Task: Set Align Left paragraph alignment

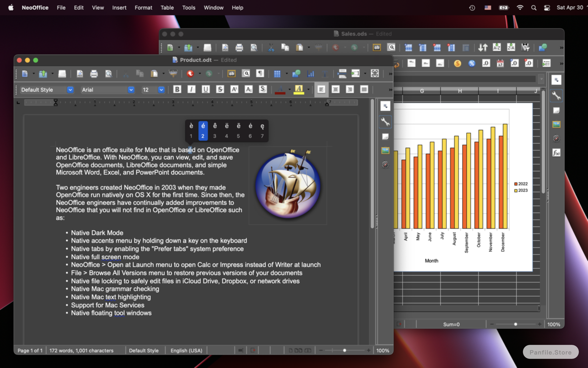Action: pos(321,89)
